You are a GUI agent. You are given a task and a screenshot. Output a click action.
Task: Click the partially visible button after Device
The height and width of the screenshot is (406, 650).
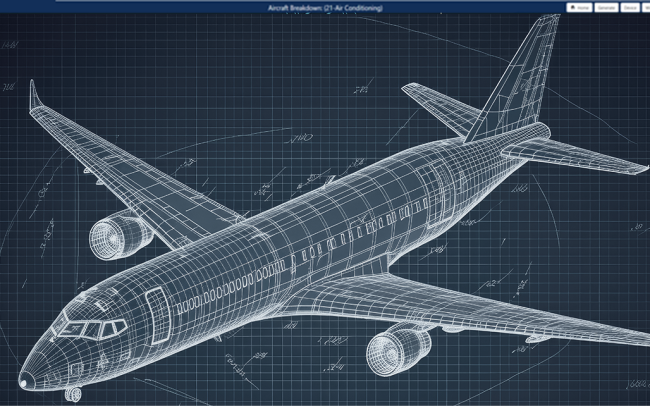(x=646, y=7)
